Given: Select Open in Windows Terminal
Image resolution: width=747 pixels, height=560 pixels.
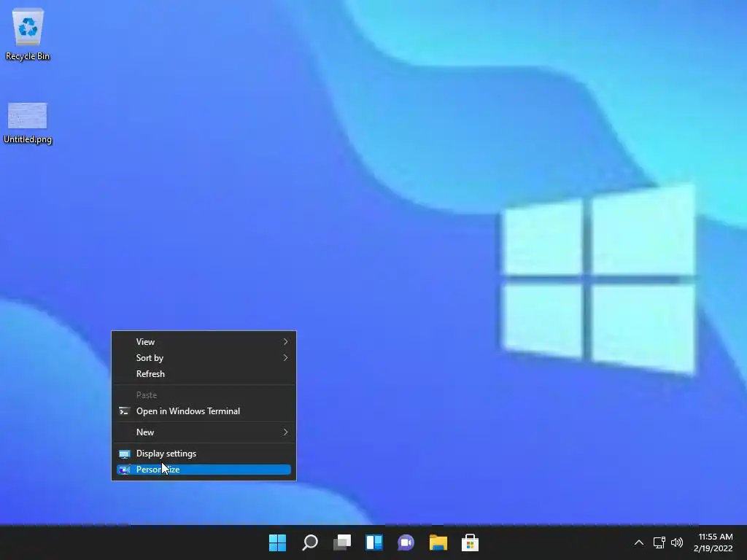Looking at the screenshot, I should [204, 411].
